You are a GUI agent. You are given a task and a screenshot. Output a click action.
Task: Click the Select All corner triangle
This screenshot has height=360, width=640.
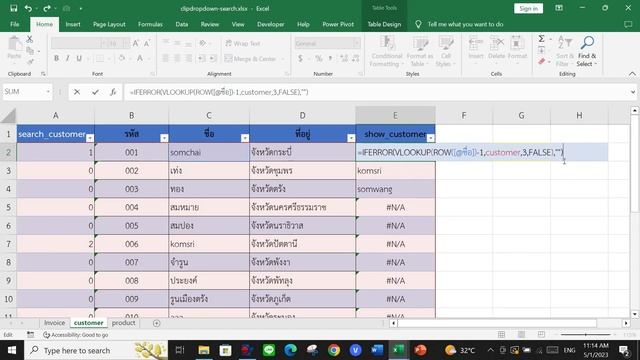click(8, 116)
